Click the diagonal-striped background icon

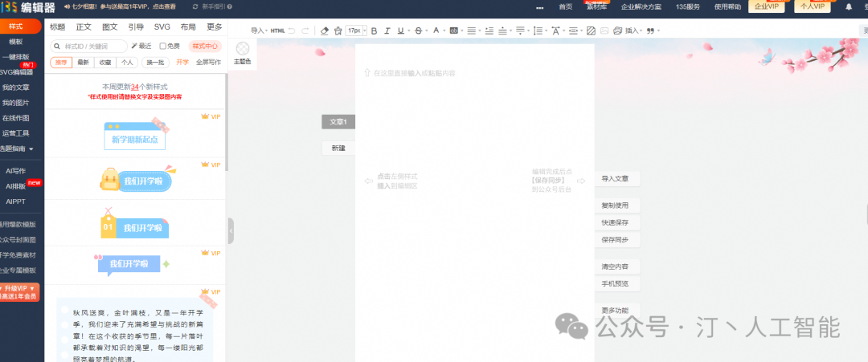tap(592, 31)
